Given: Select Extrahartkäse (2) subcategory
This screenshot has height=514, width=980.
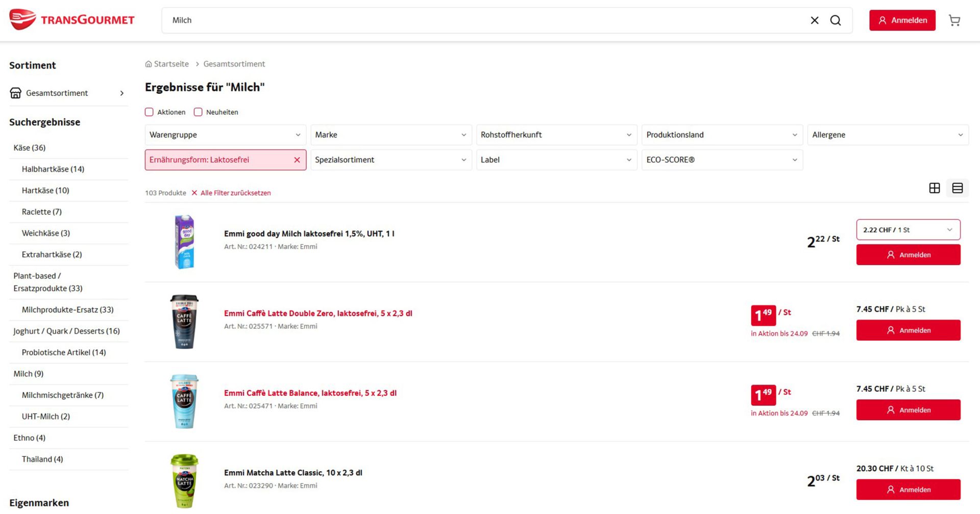Looking at the screenshot, I should click(x=52, y=255).
